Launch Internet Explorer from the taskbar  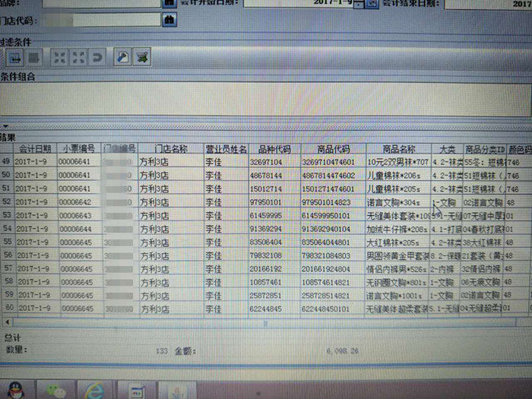pos(94,388)
